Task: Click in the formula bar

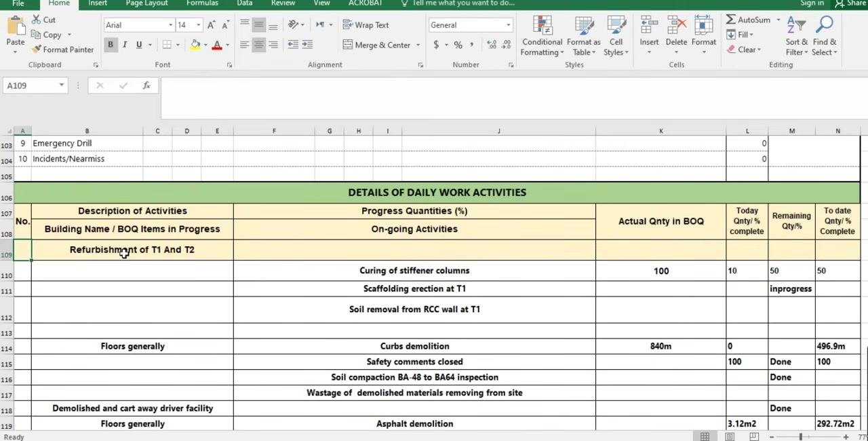Action: [x=514, y=98]
